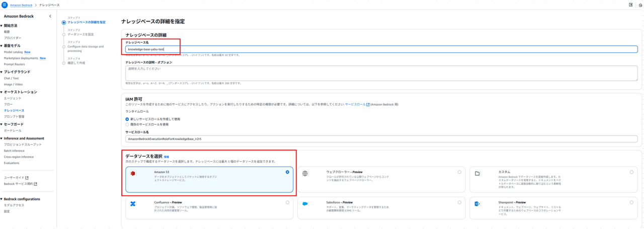Viewport: 644px width, 229px height.
Task: Click step 4 確認して作成
Action: pyautogui.click(x=76, y=63)
